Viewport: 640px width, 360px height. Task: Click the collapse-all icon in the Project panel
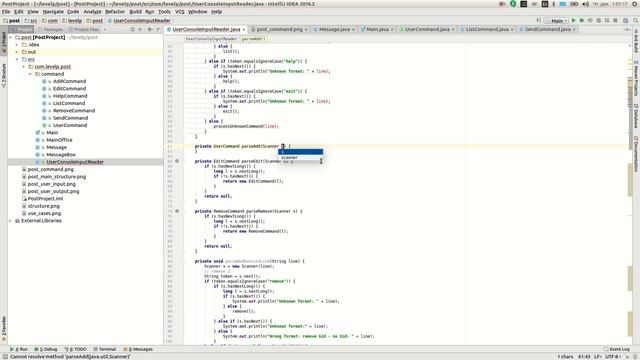(x=140, y=29)
